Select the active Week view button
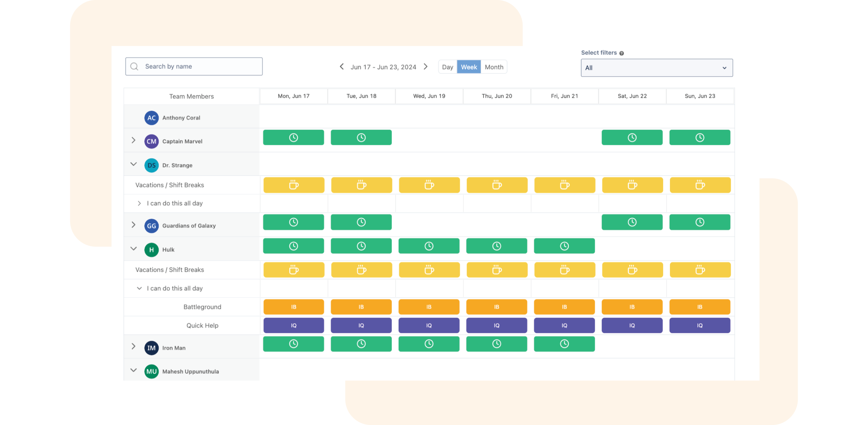This screenshot has width=868, height=425. (469, 67)
